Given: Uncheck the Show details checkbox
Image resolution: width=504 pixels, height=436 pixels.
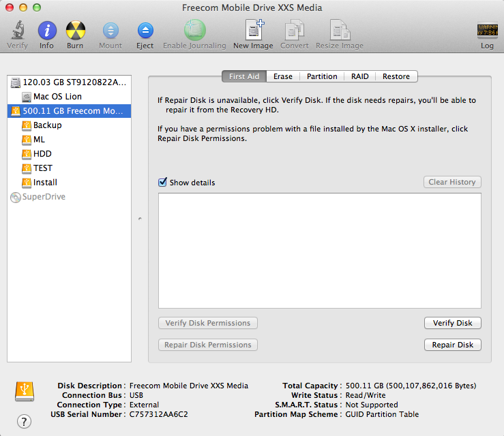Looking at the screenshot, I should coord(162,182).
